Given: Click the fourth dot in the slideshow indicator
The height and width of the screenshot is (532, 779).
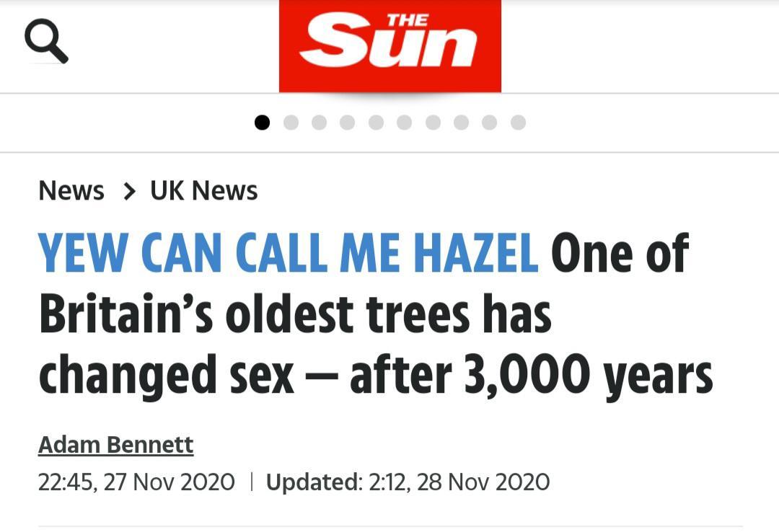Looking at the screenshot, I should click(348, 123).
